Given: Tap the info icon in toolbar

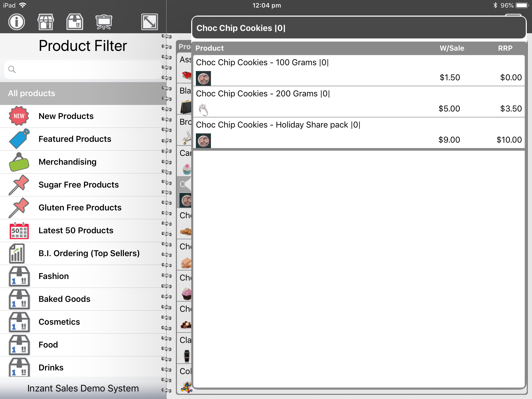Looking at the screenshot, I should point(16,22).
